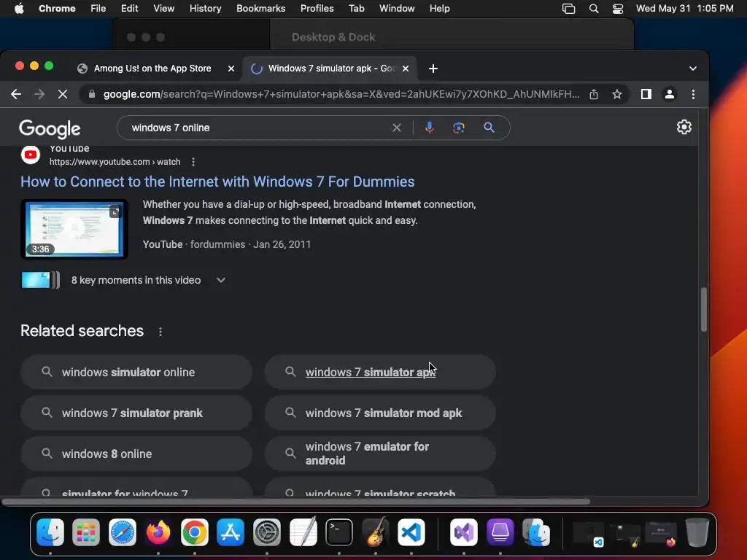Open macOS Control Center icon
Viewport: 747px width, 560px height.
tap(617, 9)
